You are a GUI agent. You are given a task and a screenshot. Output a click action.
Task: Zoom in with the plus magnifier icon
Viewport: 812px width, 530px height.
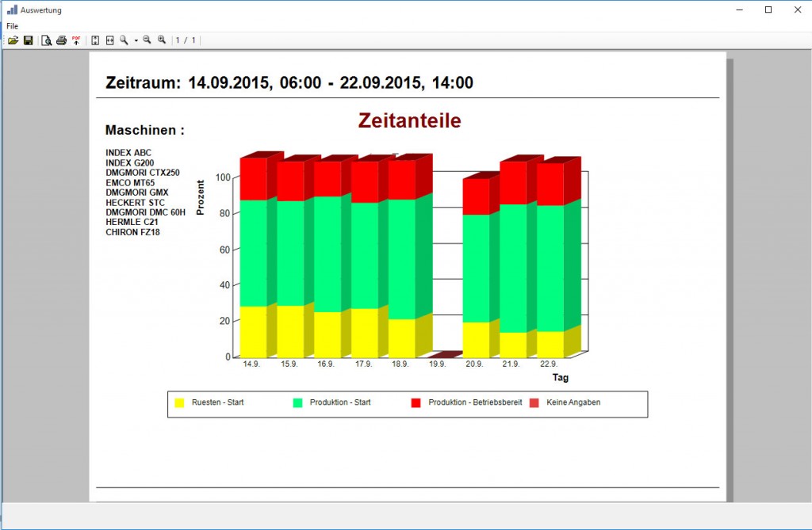(162, 40)
